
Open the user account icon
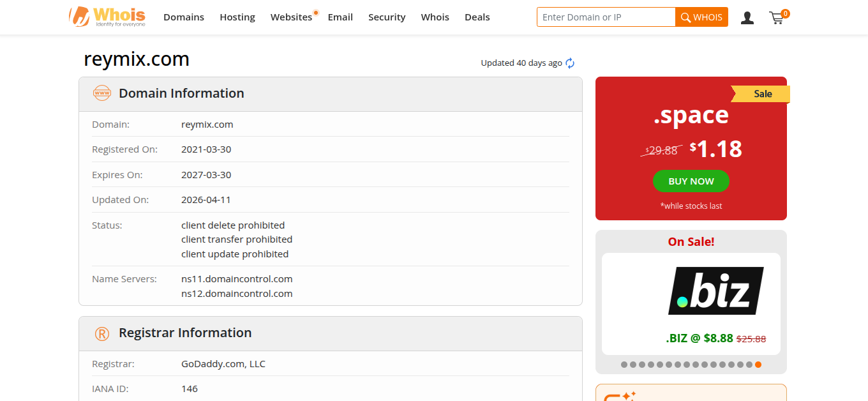click(747, 18)
